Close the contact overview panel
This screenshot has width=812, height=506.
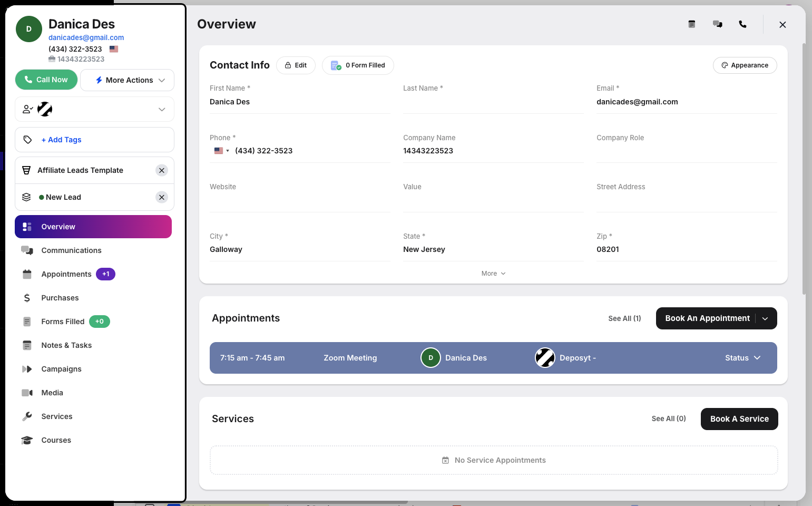(x=782, y=25)
